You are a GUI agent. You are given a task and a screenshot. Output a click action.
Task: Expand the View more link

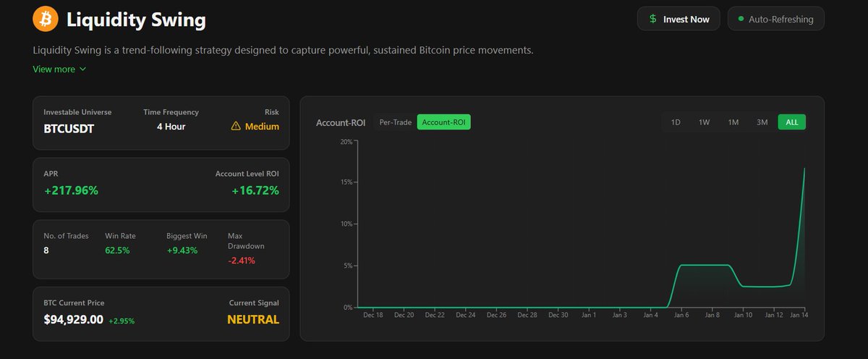coord(59,69)
